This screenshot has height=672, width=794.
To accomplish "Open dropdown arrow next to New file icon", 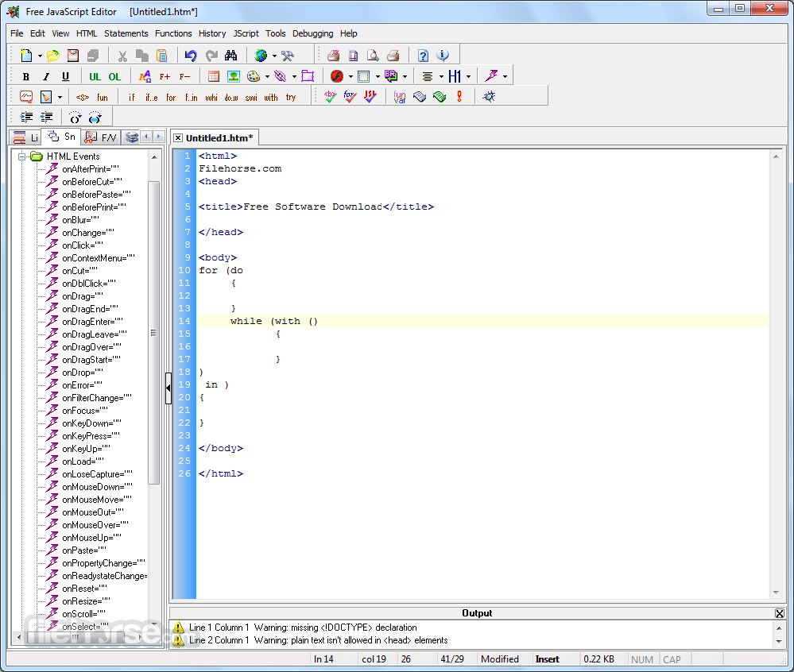I will click(x=40, y=56).
